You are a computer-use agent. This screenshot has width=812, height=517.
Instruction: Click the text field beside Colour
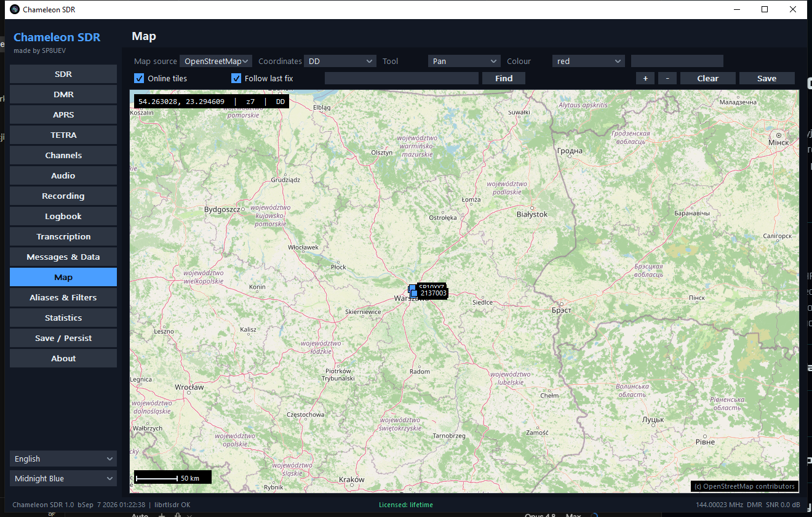tap(677, 61)
